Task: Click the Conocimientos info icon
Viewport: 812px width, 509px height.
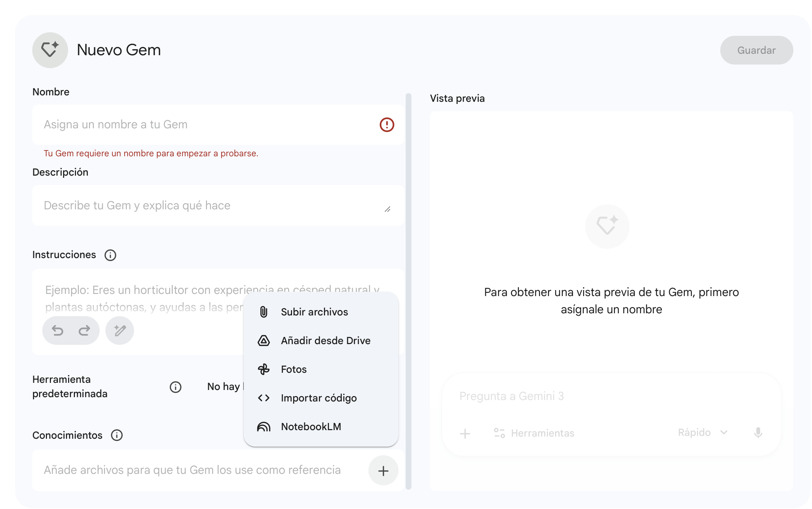Action: click(117, 435)
